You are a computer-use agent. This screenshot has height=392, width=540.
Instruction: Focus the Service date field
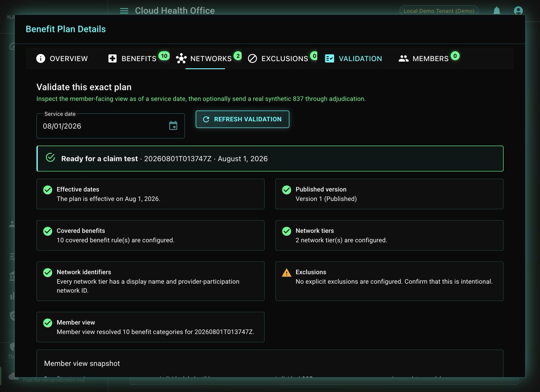pyautogui.click(x=111, y=126)
